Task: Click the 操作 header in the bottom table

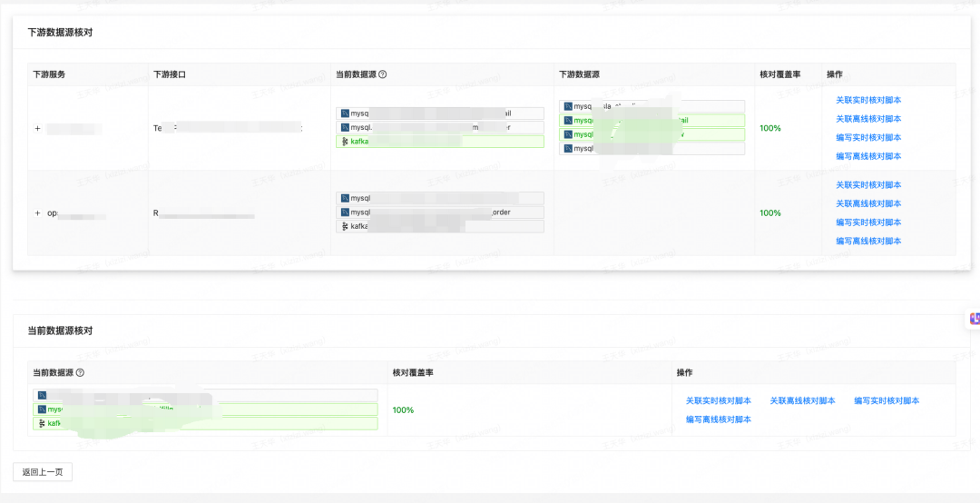Action: (x=685, y=373)
